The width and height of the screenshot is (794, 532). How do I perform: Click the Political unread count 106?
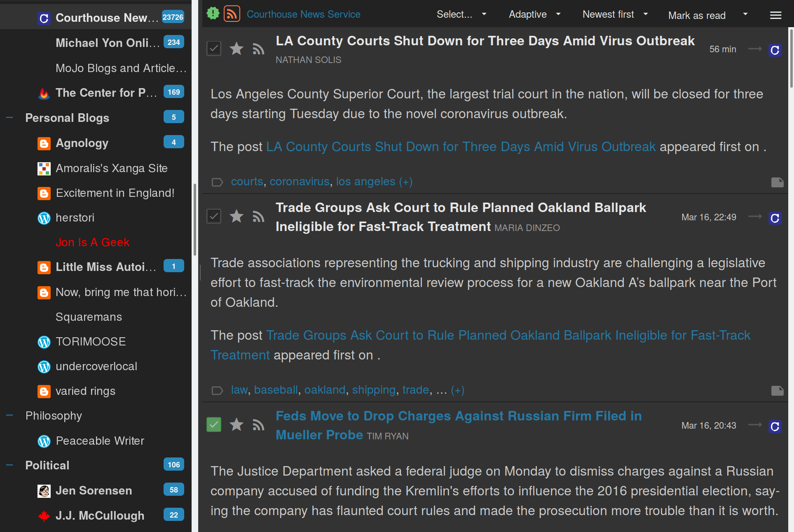(173, 464)
